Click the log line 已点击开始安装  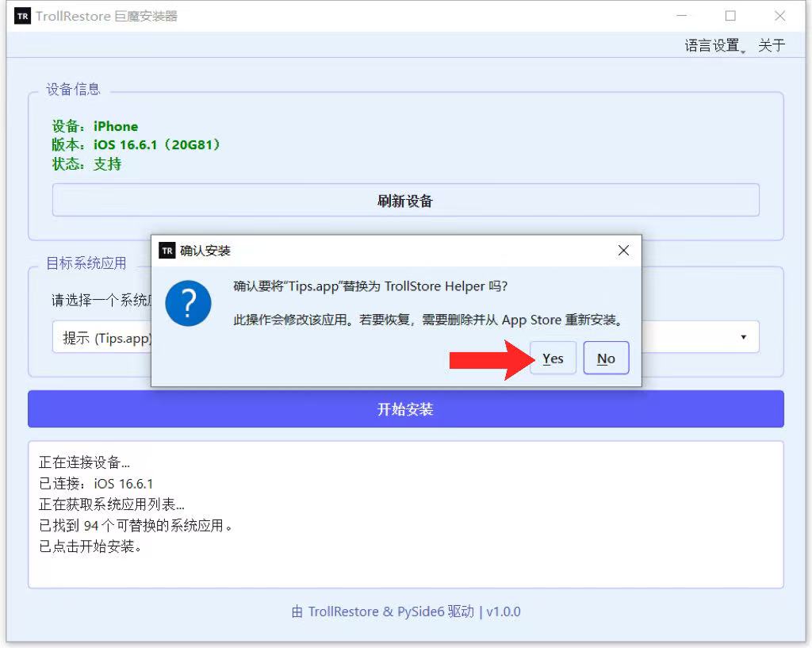(90, 546)
